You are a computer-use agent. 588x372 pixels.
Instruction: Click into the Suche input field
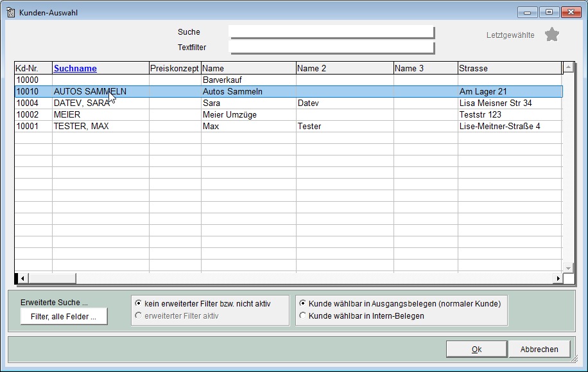(331, 32)
